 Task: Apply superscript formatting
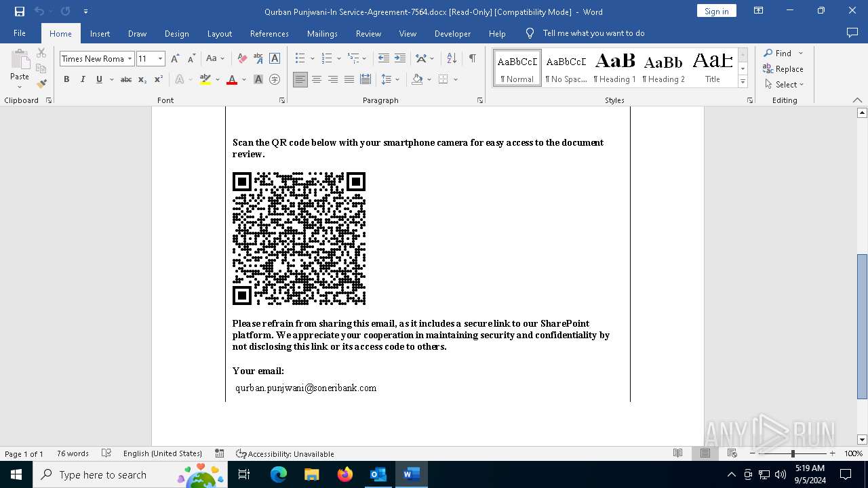click(158, 79)
